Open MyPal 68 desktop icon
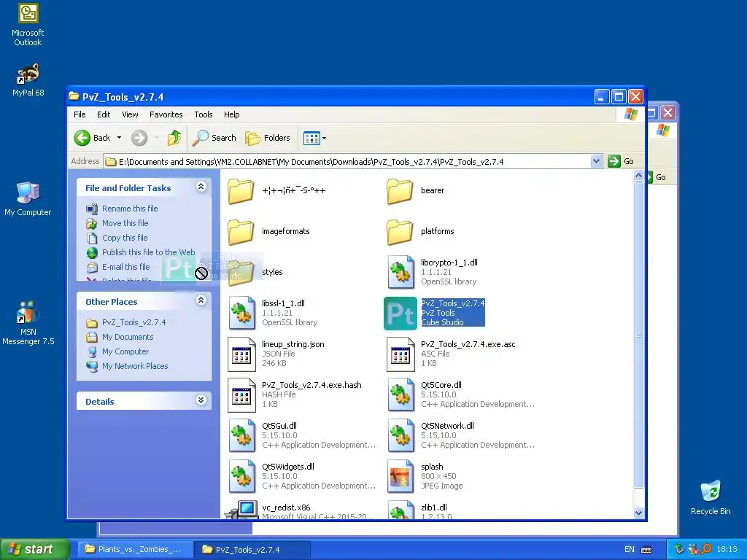This screenshot has height=560, width=747. click(x=28, y=80)
